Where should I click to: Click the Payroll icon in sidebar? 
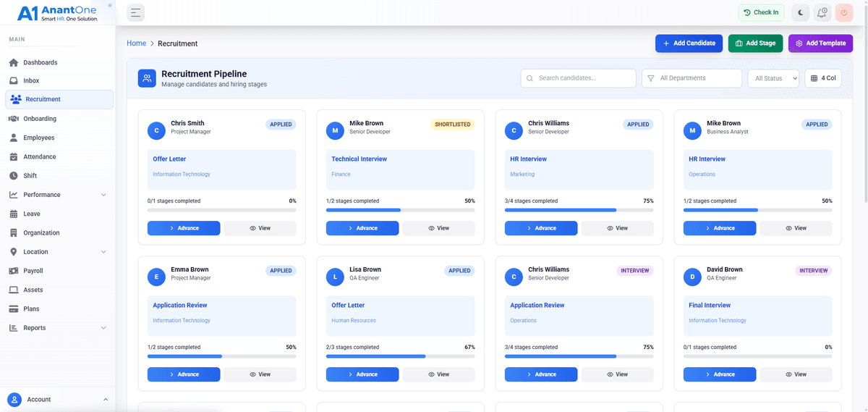[x=14, y=271]
